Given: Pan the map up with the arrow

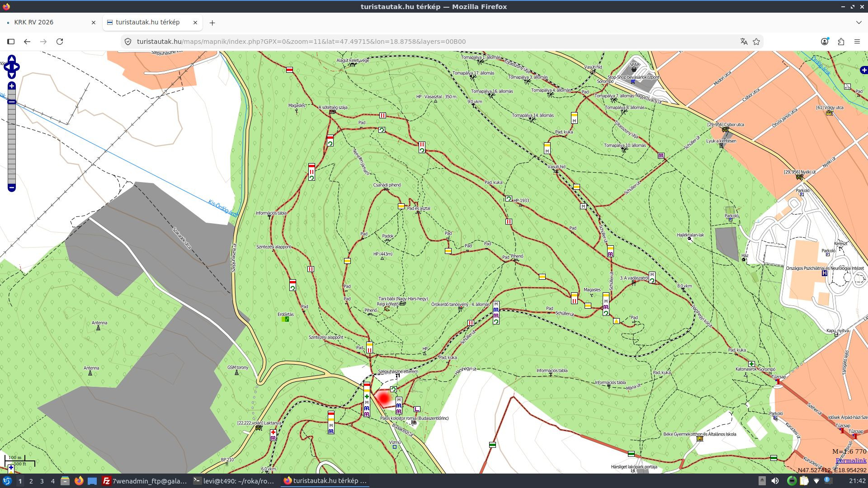Looking at the screenshot, I should [x=12, y=59].
